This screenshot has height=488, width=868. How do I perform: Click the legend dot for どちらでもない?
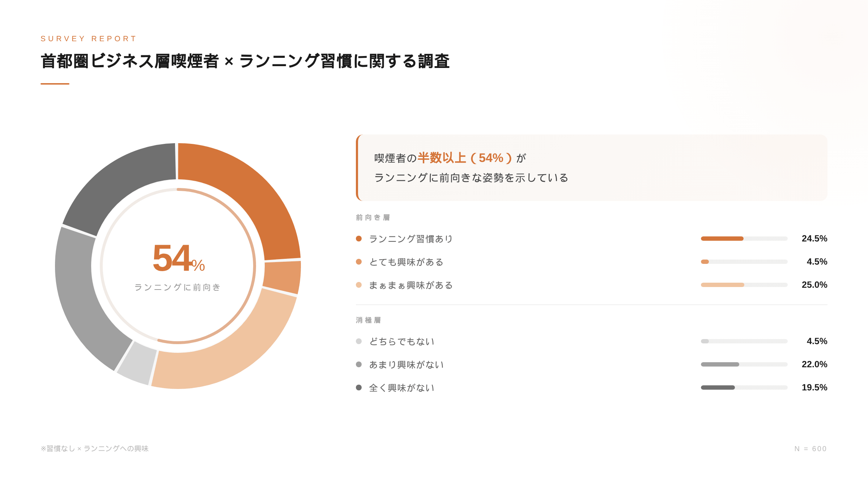[359, 341]
